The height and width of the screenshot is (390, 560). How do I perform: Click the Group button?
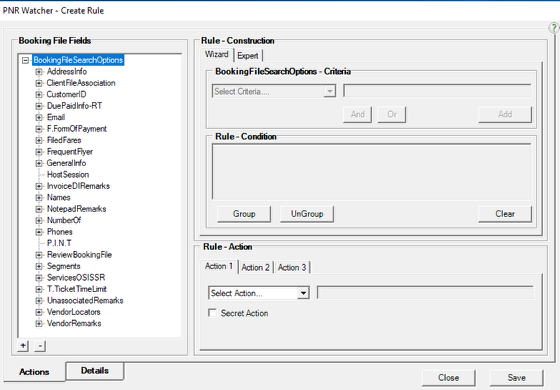(x=244, y=214)
